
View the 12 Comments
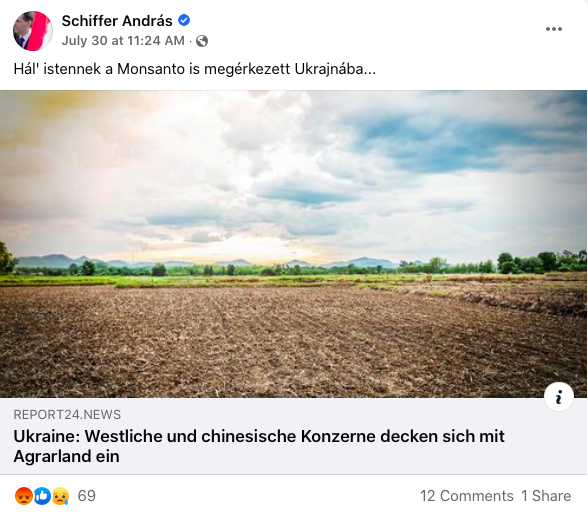pyautogui.click(x=466, y=496)
